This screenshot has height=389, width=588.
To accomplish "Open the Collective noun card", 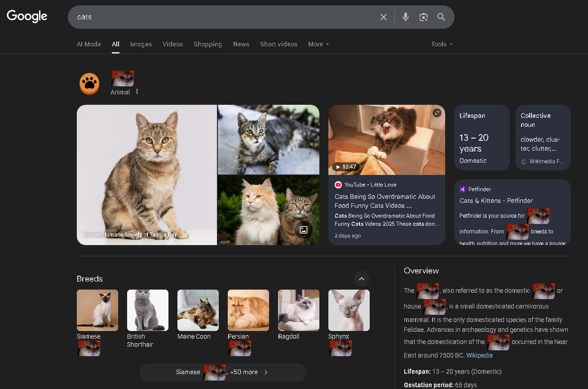I will [x=543, y=138].
